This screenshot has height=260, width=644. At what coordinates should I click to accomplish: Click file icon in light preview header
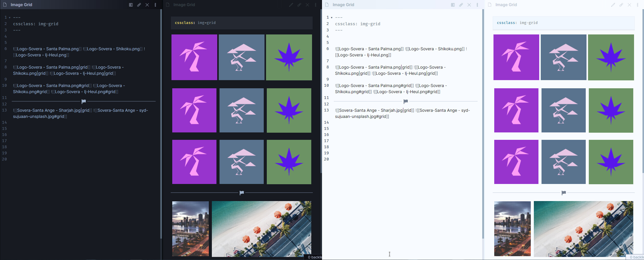[490, 5]
